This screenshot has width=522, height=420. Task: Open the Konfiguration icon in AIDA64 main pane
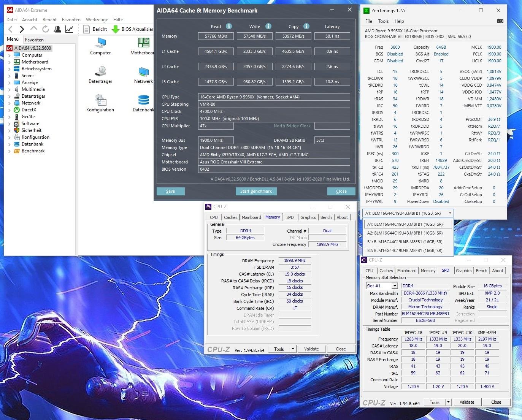pos(100,103)
